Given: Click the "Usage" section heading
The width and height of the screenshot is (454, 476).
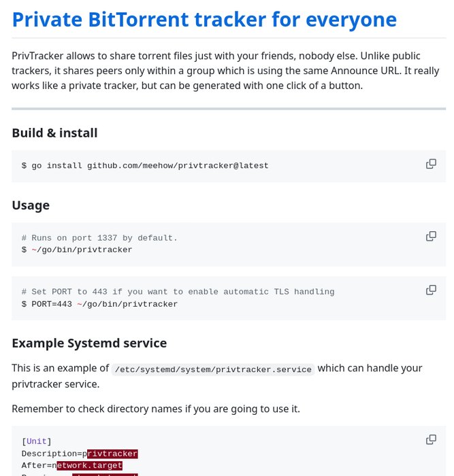Looking at the screenshot, I should click(x=31, y=205).
